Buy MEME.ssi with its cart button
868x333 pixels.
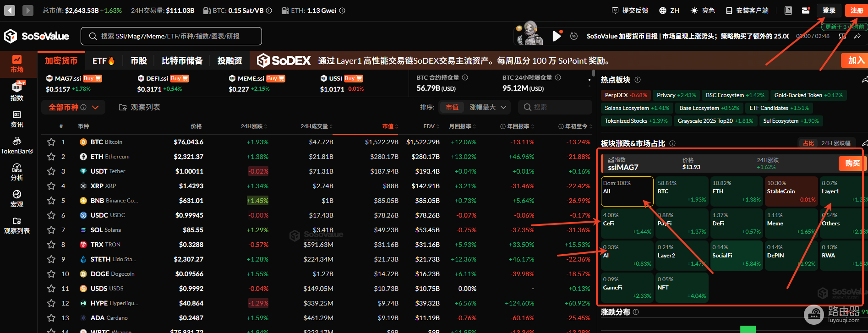[276, 78]
